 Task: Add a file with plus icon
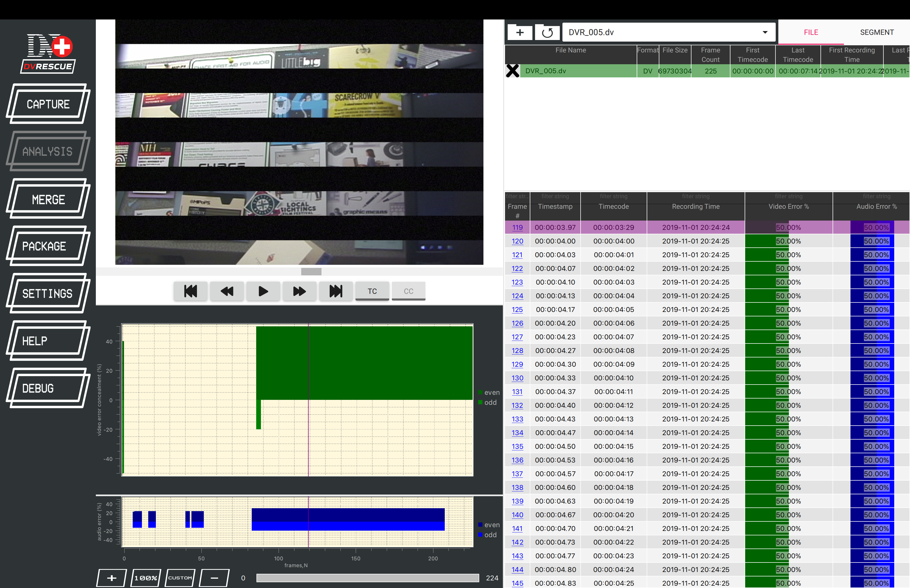pyautogui.click(x=520, y=32)
